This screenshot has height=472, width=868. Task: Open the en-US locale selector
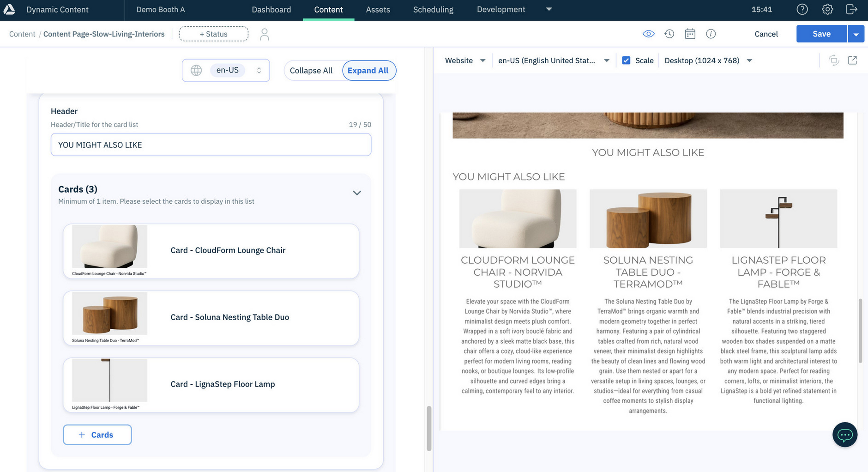(x=226, y=70)
